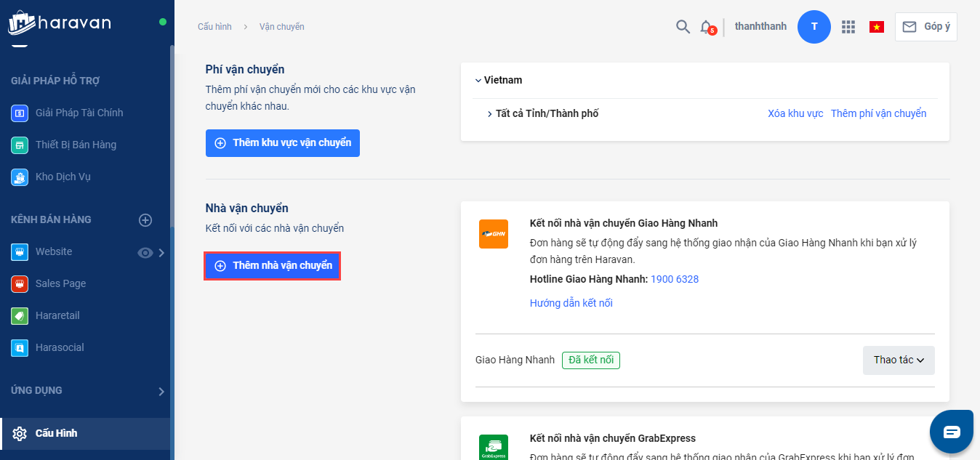Click the Giao Hàng Nhanh GHN logo
The height and width of the screenshot is (460, 980).
coord(494,234)
